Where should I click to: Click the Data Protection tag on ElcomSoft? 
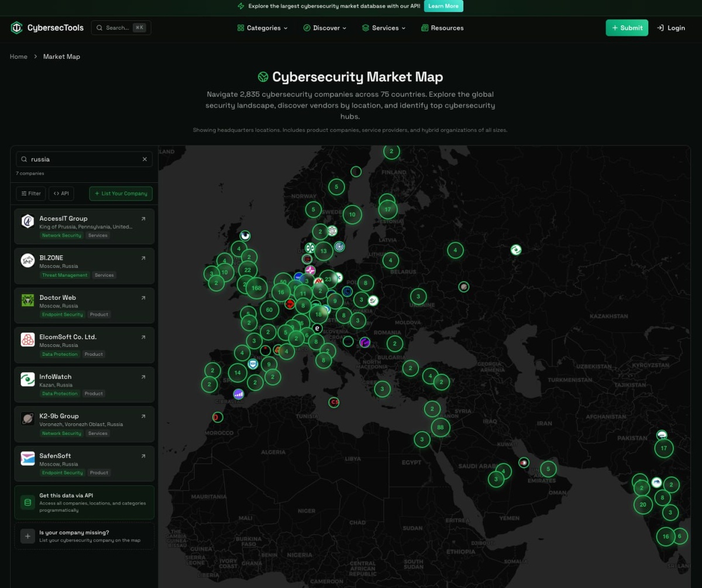click(x=60, y=354)
